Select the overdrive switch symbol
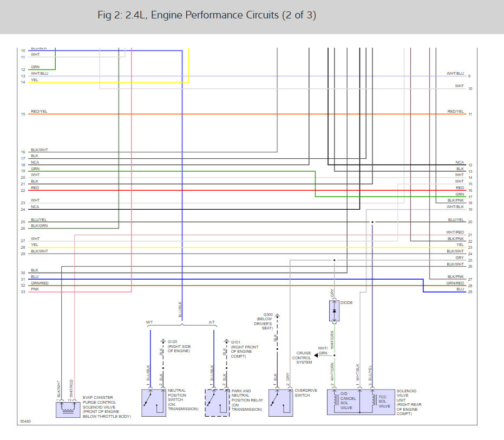 (x=280, y=403)
